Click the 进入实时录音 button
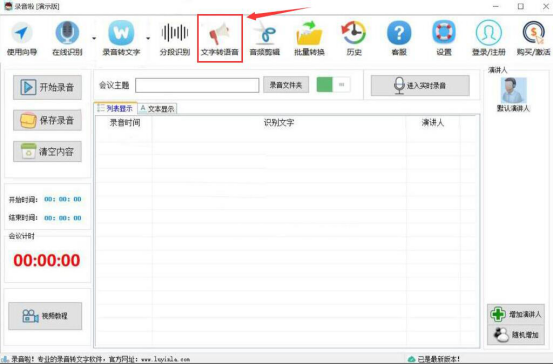The width and height of the screenshot is (553, 364). (x=420, y=85)
